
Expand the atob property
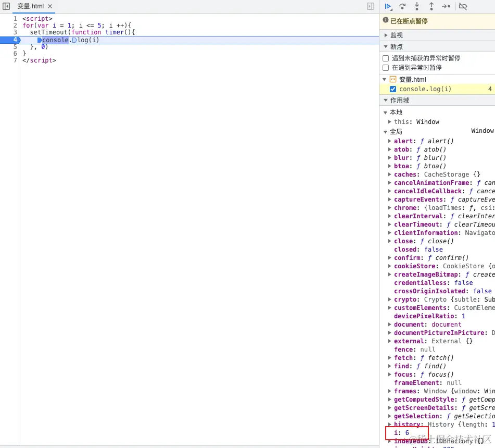point(389,150)
